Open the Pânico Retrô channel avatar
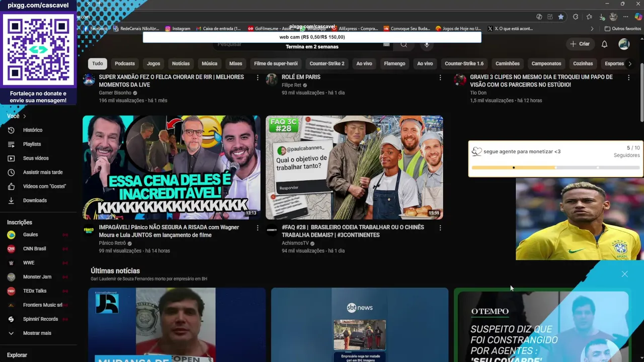The height and width of the screenshot is (362, 644). tap(89, 230)
